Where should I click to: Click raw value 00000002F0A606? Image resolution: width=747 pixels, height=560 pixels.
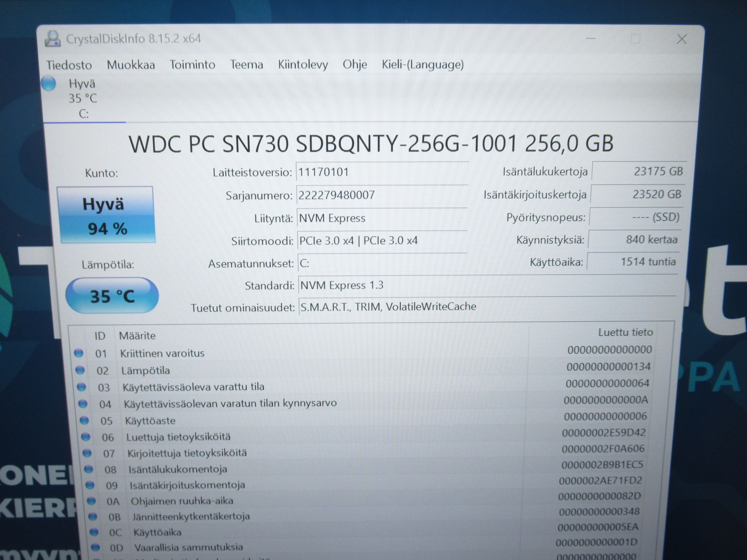tap(603, 449)
